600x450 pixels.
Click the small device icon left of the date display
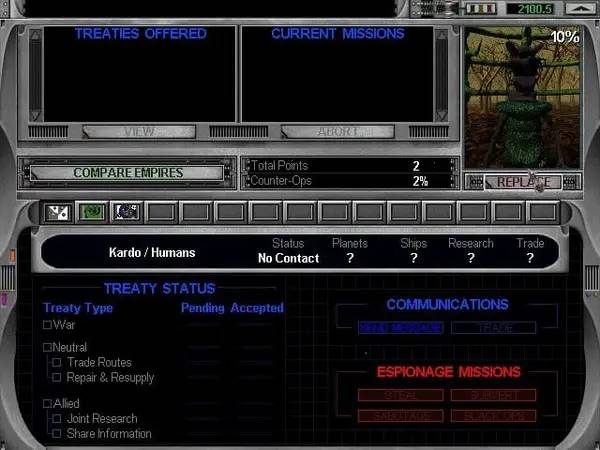(x=450, y=8)
